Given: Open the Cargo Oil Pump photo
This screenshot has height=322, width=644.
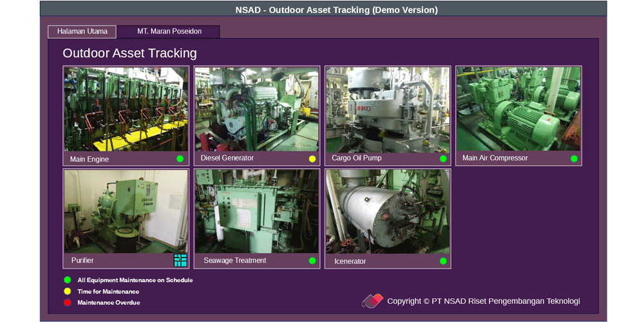Looking at the screenshot, I should [388, 109].
